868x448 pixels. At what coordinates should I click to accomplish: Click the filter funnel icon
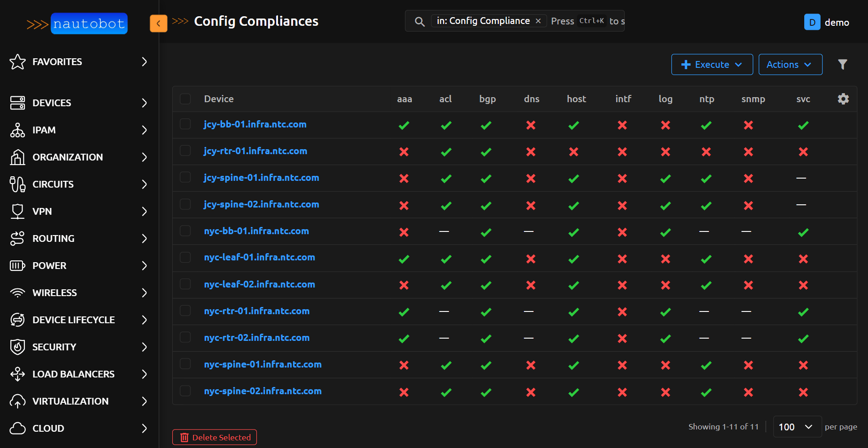point(842,65)
